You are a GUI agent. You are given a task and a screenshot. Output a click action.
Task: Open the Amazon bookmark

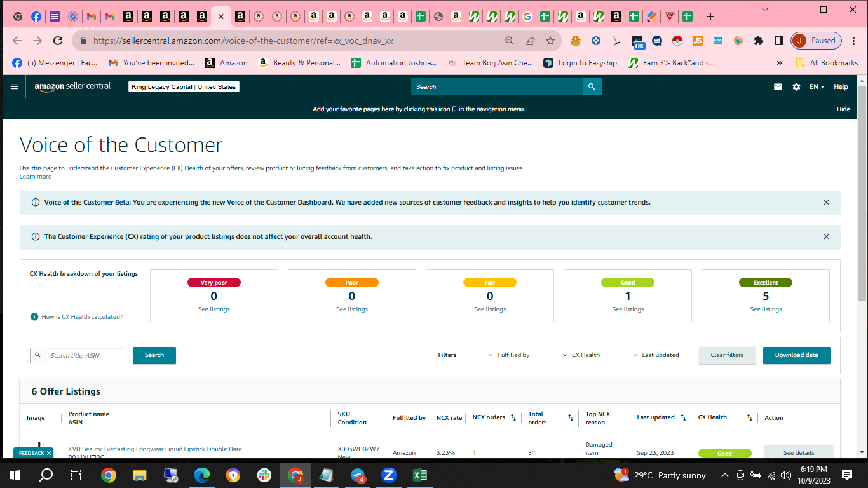click(x=226, y=63)
